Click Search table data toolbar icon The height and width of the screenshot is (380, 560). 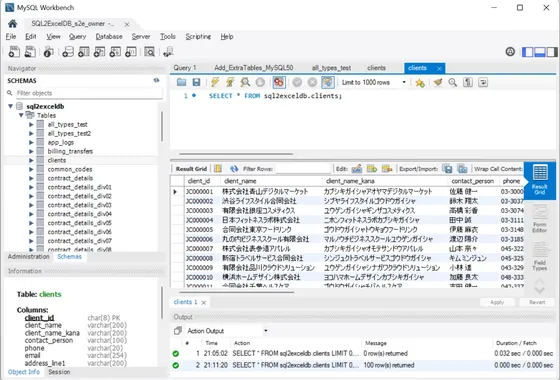tap(150, 52)
